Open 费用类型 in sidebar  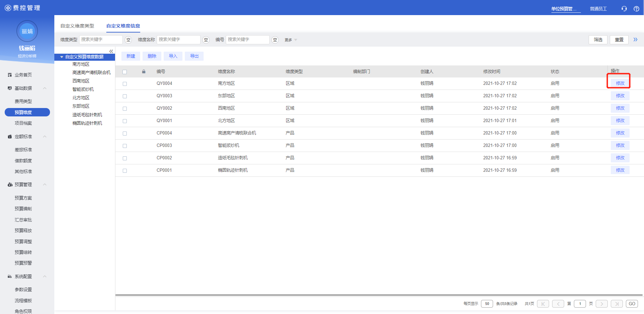point(23,101)
